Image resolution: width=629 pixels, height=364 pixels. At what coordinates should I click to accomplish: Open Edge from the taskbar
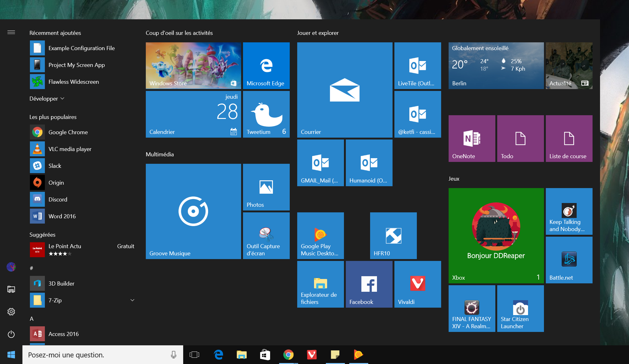tap(218, 355)
